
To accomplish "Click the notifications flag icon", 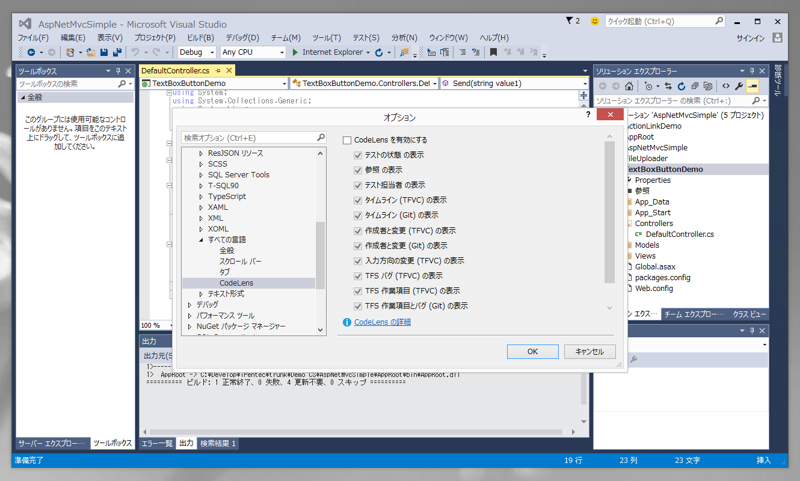I will [x=569, y=21].
